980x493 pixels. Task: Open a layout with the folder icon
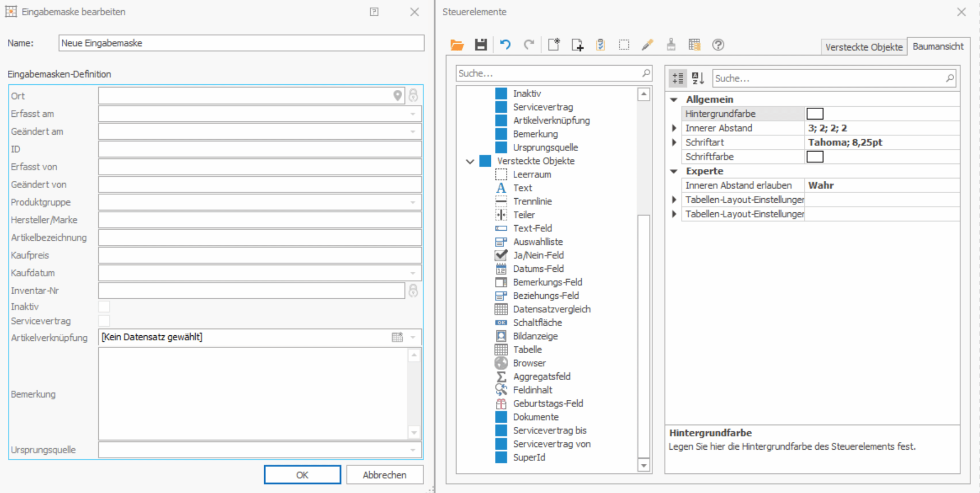point(457,45)
